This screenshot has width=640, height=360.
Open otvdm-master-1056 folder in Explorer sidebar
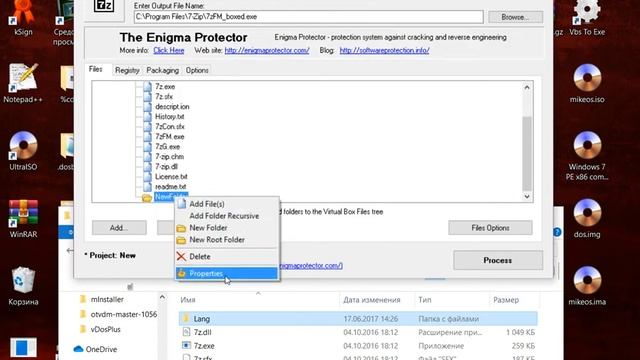point(118,314)
